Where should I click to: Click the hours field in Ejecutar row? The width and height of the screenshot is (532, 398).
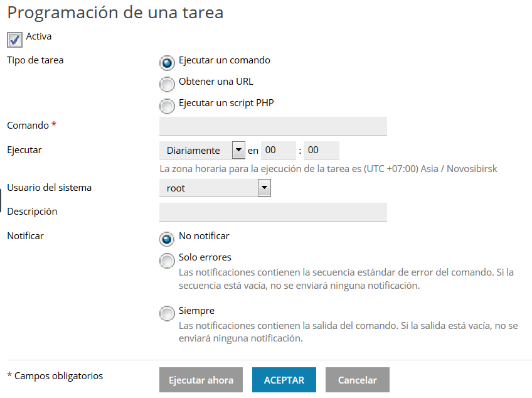tap(278, 151)
